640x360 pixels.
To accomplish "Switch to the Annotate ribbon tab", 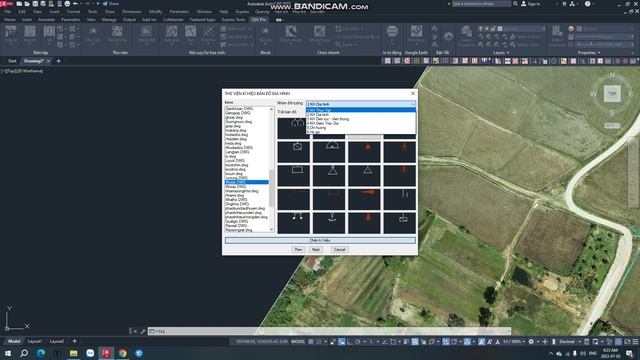I will 46,20.
